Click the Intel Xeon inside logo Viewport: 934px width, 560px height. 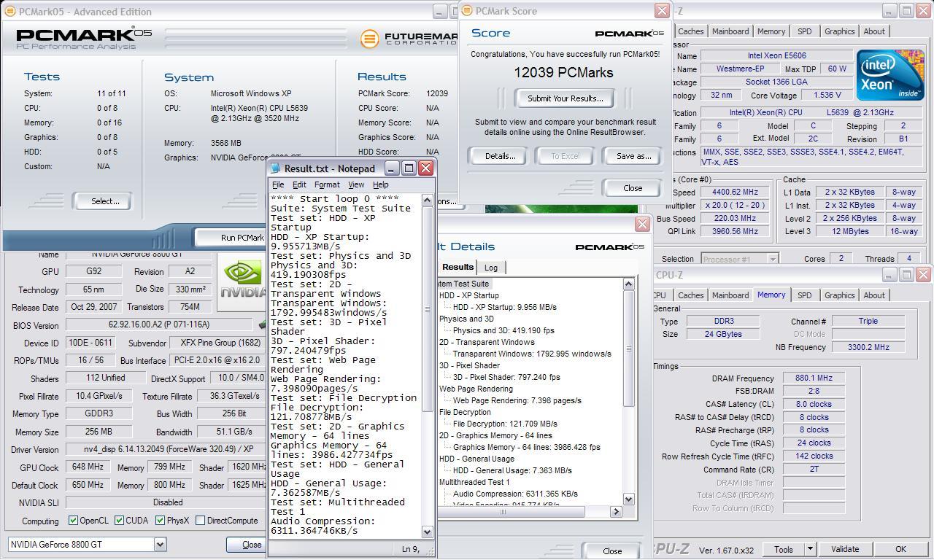(x=889, y=75)
